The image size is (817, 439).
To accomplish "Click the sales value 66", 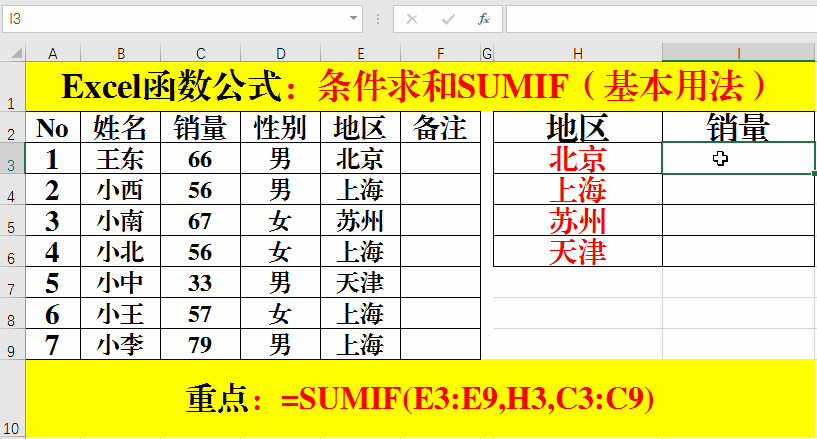I will pos(201,158).
